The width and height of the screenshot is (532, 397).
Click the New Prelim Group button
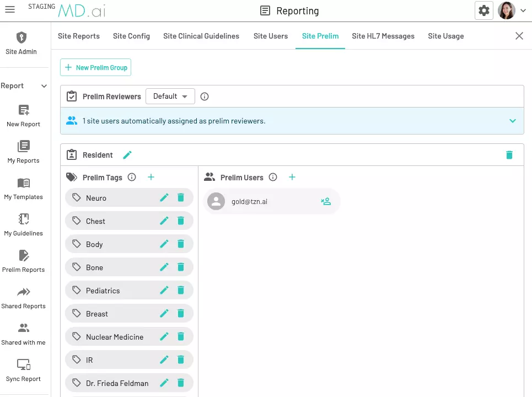95,67
